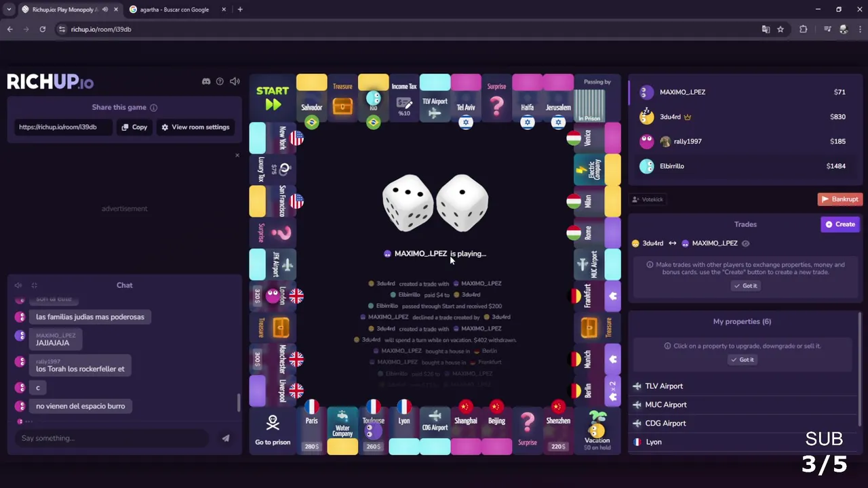Viewport: 868px width, 488px height.
Task: Click the Votekick button
Action: point(648,199)
